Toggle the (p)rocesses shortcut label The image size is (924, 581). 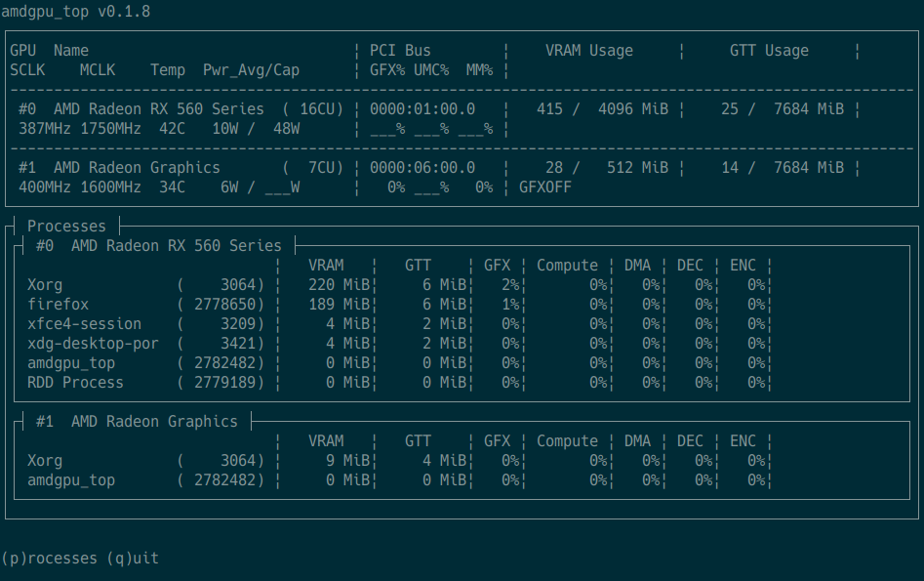tap(50, 558)
